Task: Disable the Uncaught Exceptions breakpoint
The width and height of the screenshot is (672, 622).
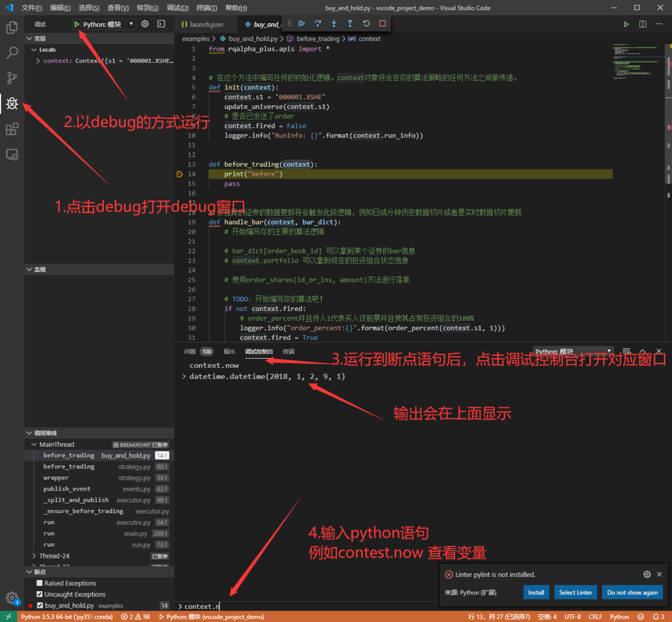Action: click(x=40, y=594)
